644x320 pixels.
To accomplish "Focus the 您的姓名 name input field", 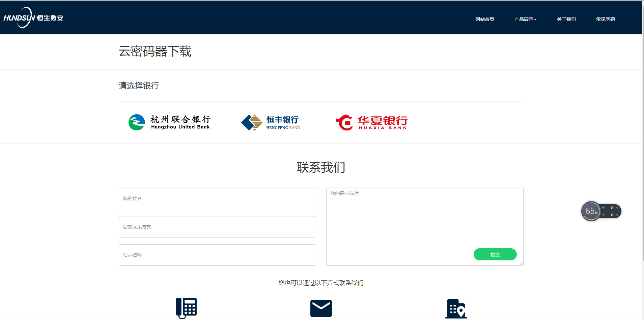I will click(x=217, y=198).
